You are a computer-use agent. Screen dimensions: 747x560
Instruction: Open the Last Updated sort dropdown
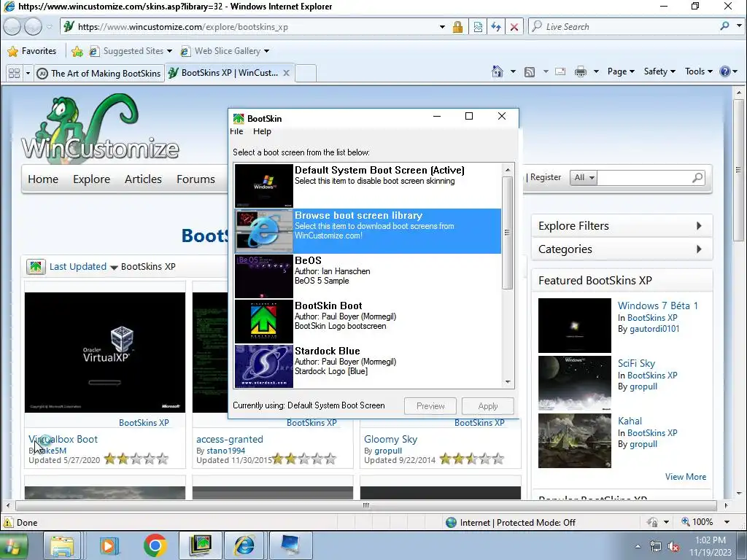114,267
